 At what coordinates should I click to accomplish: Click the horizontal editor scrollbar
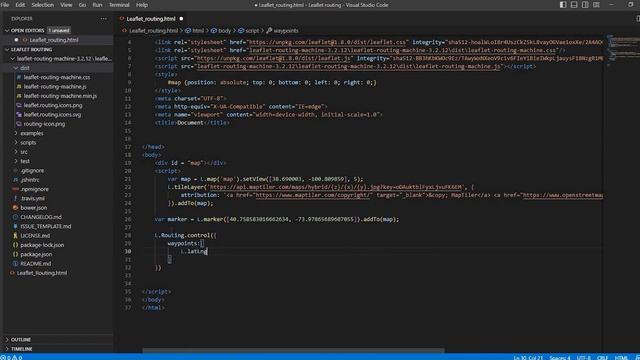click(293, 350)
